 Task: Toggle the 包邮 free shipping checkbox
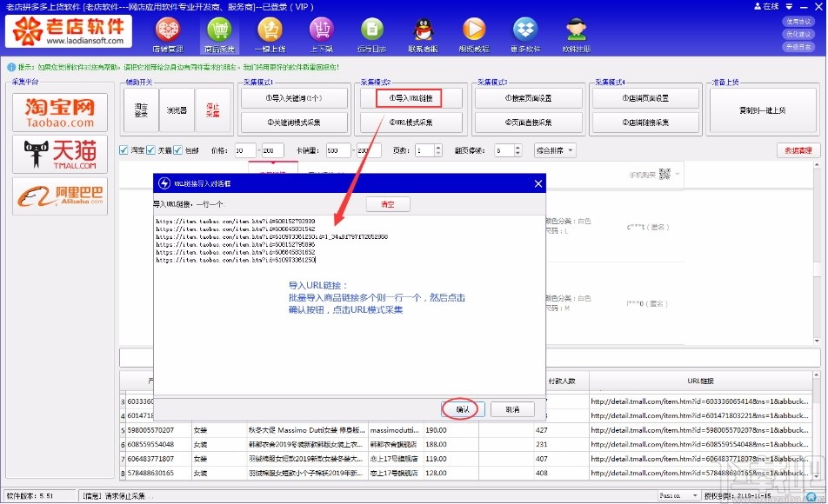(x=177, y=150)
